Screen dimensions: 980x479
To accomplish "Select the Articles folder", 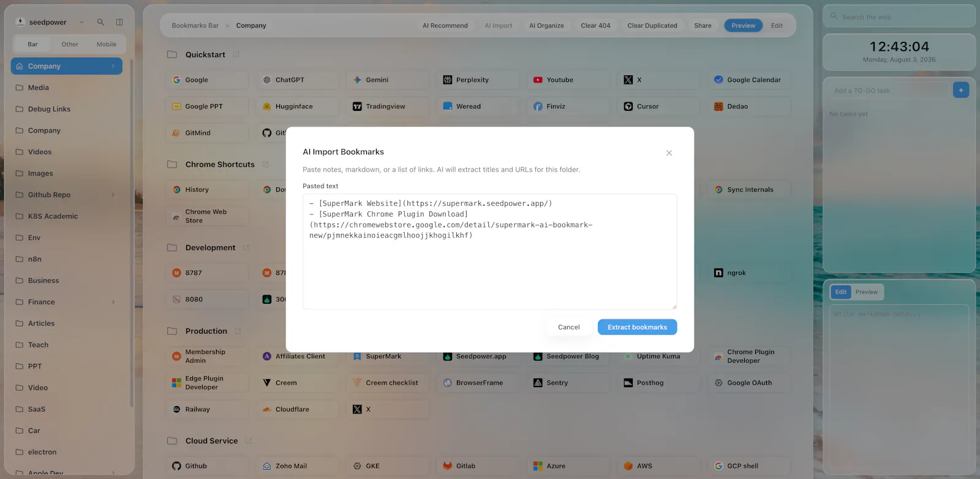I will (x=66, y=323).
